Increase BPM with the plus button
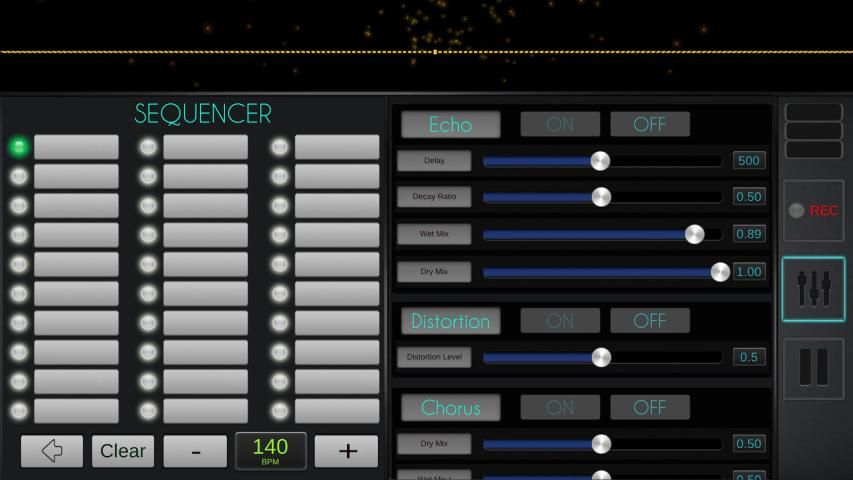 coord(346,451)
